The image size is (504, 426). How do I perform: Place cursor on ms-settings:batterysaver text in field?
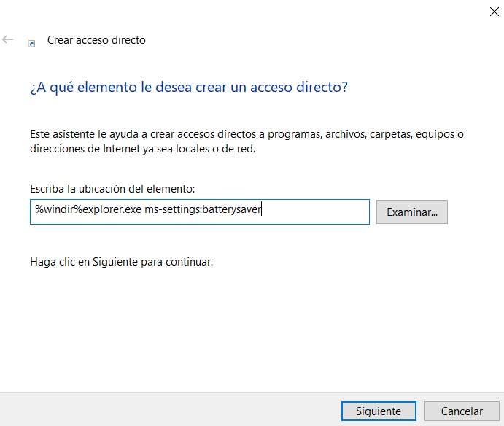(x=203, y=209)
